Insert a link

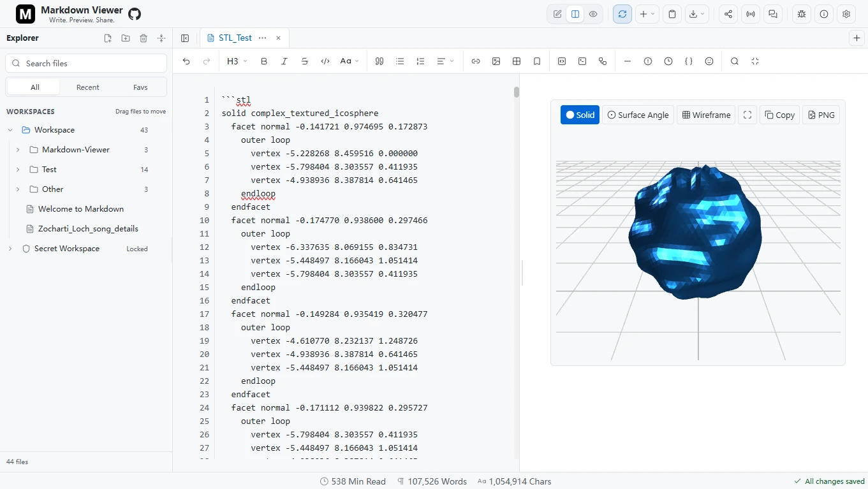pyautogui.click(x=476, y=61)
